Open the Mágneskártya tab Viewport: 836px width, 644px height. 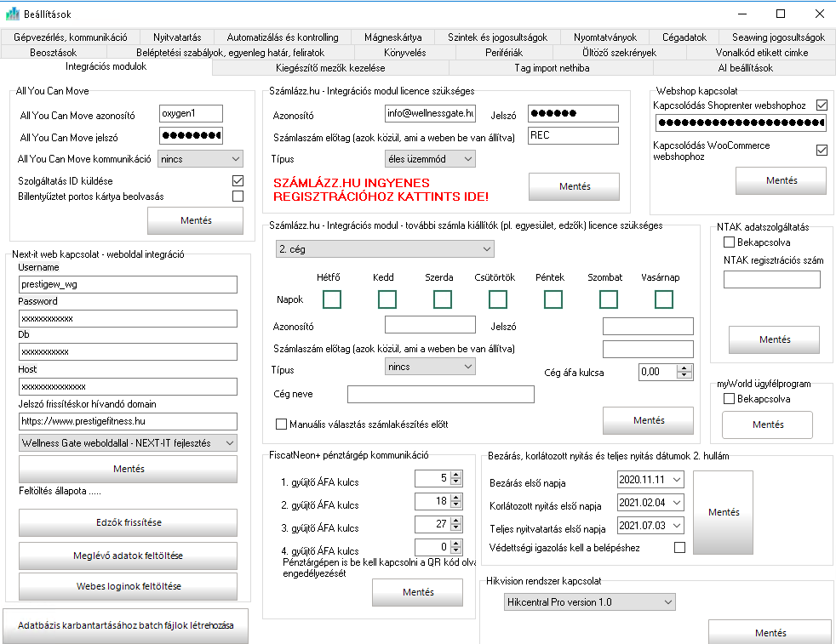point(393,37)
